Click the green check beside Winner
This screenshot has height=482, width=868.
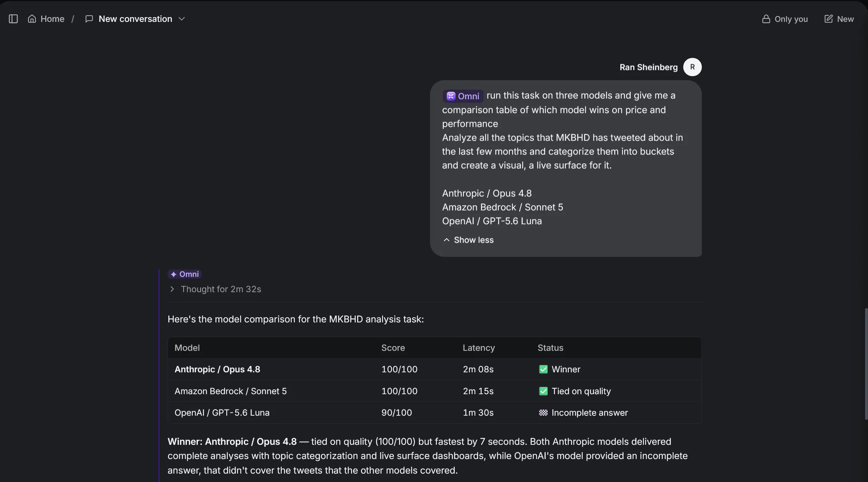543,369
